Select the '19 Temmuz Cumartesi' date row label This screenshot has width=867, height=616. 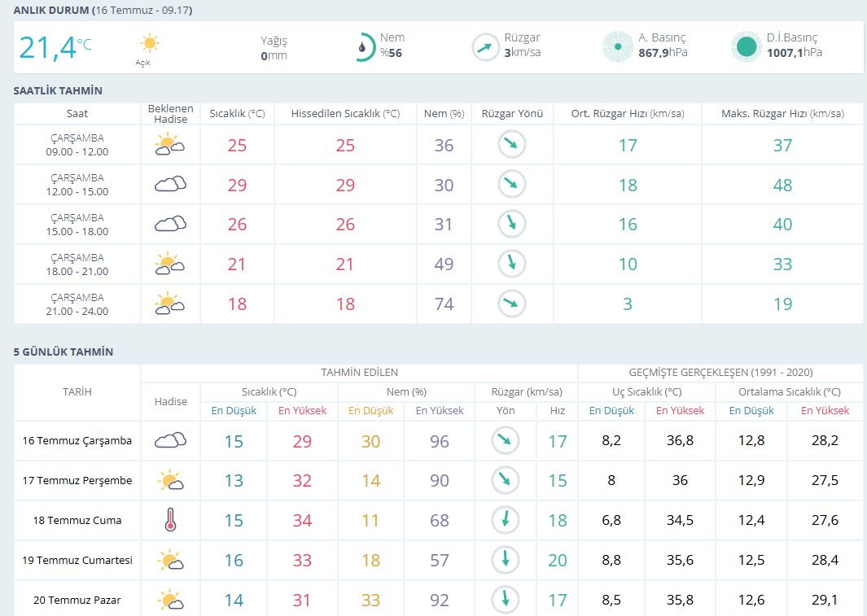coord(77,560)
